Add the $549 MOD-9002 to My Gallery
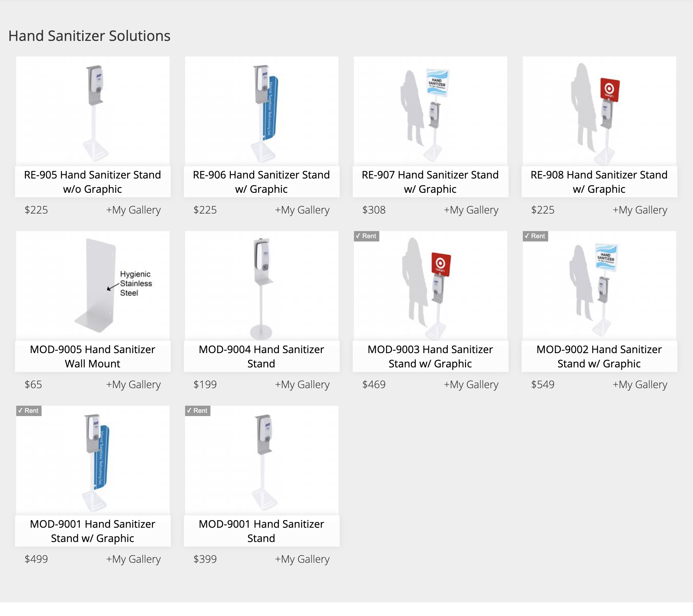 640,385
